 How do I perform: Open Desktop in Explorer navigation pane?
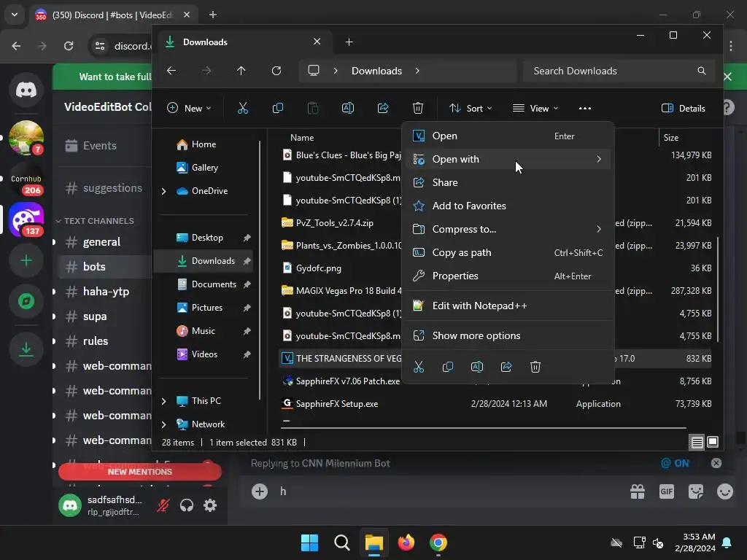(208, 238)
